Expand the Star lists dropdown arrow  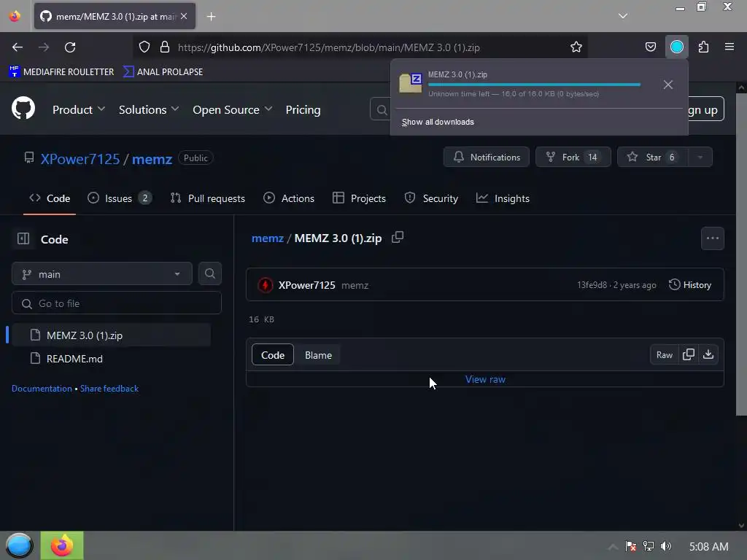700,157
